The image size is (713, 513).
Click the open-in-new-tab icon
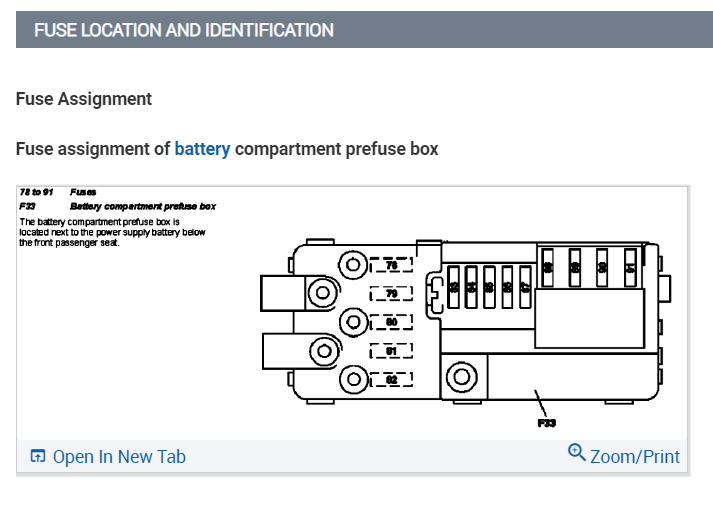(x=38, y=456)
